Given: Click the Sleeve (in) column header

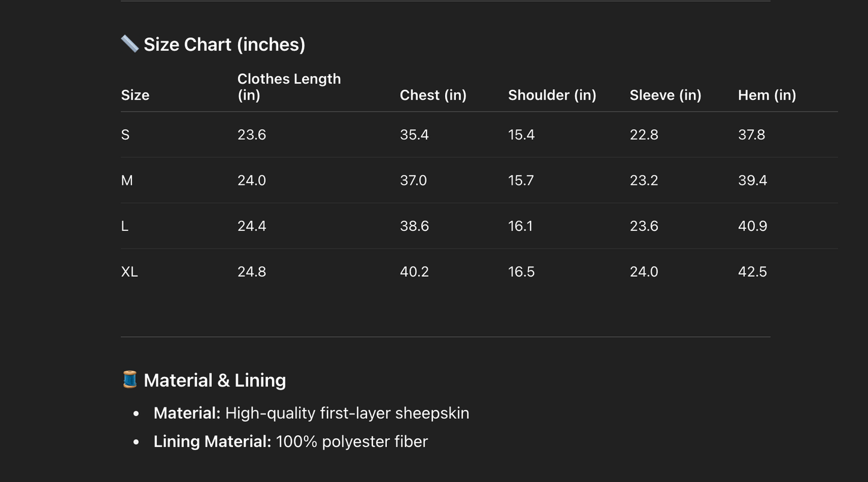Looking at the screenshot, I should pyautogui.click(x=665, y=95).
